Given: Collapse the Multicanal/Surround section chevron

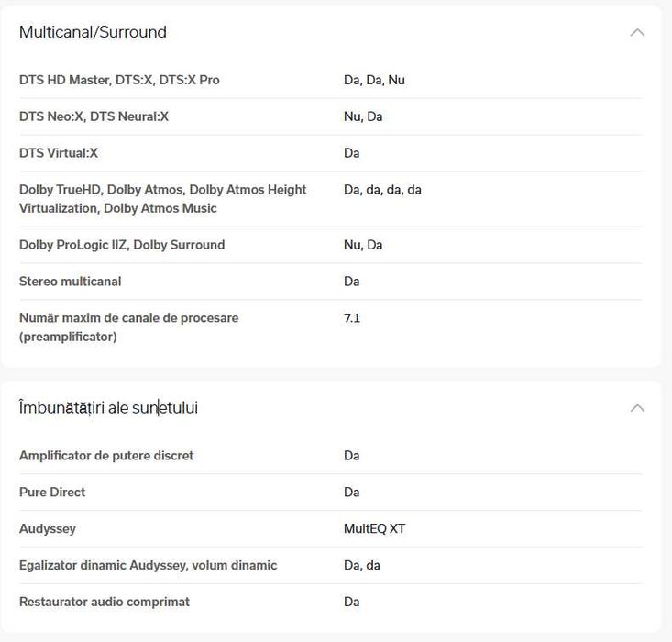Looking at the screenshot, I should pos(637,32).
